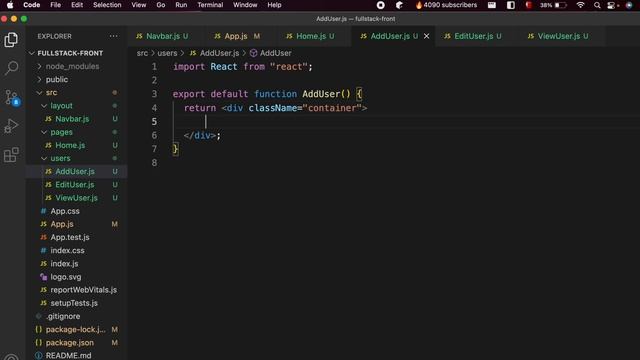Open the Code application menu

pyautogui.click(x=31, y=5)
